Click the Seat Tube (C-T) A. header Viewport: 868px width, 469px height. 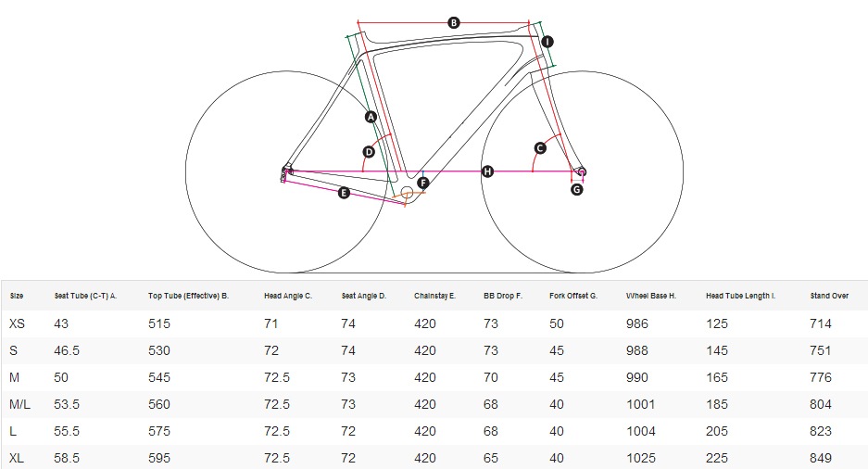[x=86, y=296]
